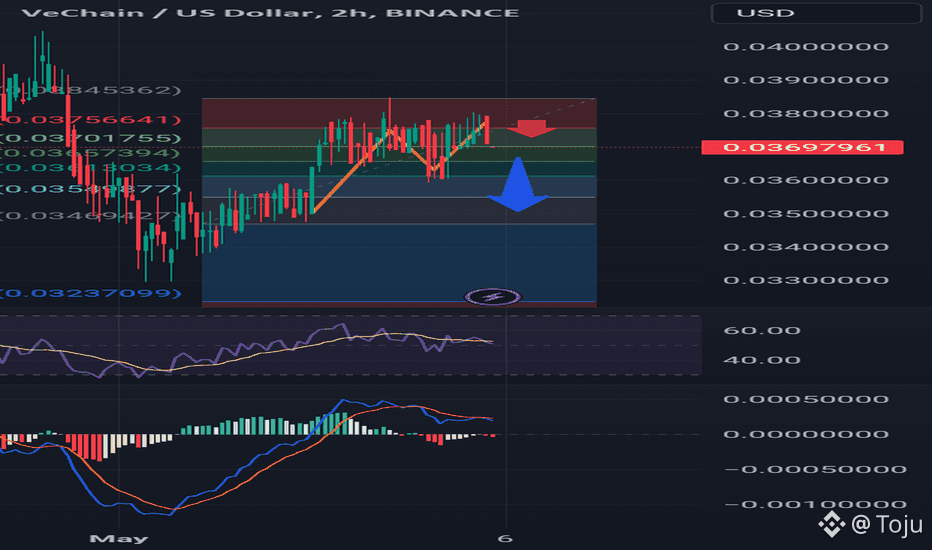932x550 pixels.
Task: Click the current price label 0.03697961
Action: [x=802, y=147]
